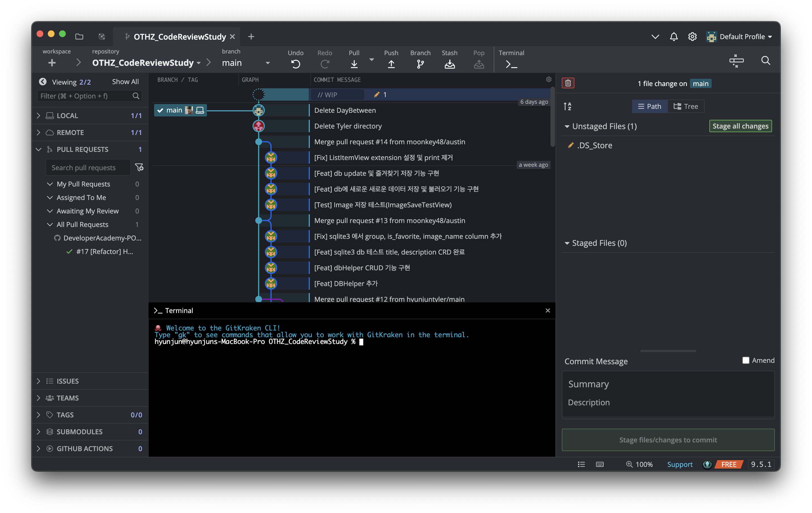This screenshot has height=513, width=812.
Task: Click the Push icon
Action: click(x=391, y=64)
